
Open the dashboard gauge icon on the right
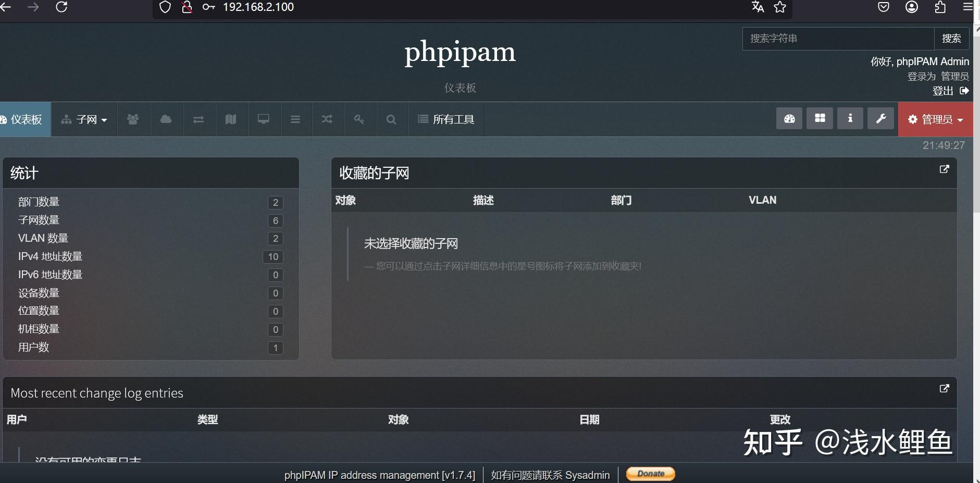tap(789, 118)
